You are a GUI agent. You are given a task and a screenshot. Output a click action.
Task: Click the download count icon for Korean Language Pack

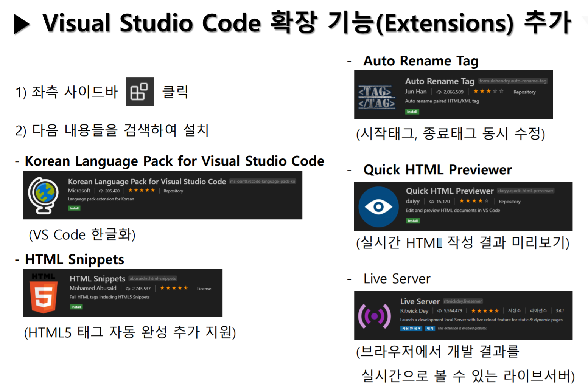(101, 191)
